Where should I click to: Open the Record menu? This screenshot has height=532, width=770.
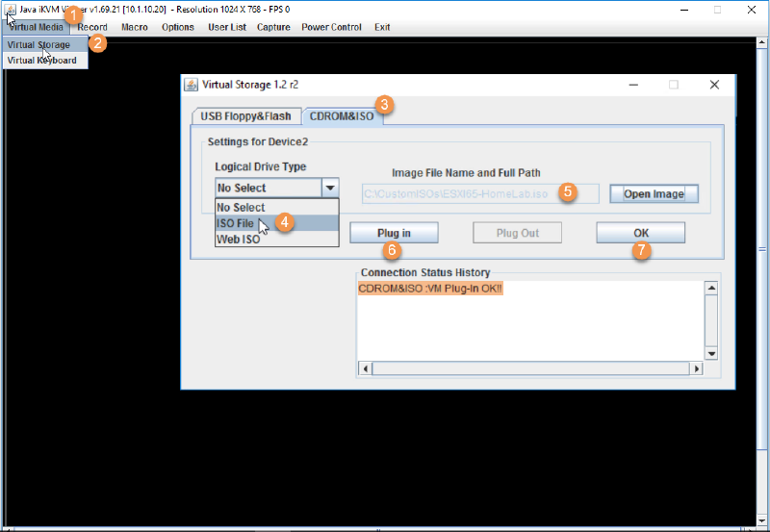(92, 27)
